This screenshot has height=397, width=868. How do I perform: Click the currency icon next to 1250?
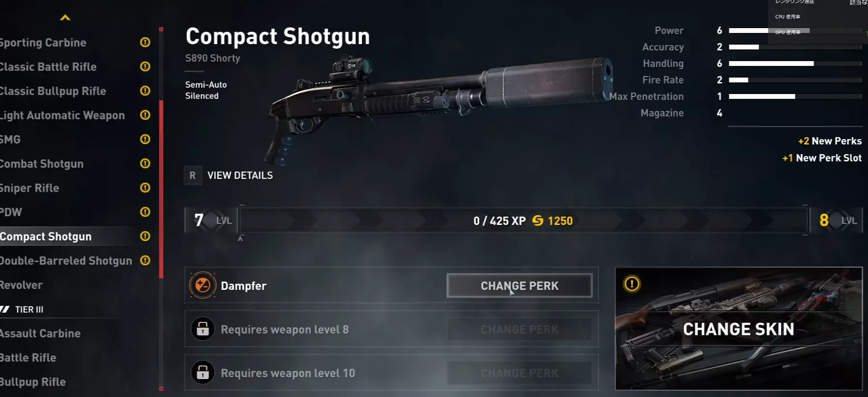(538, 221)
